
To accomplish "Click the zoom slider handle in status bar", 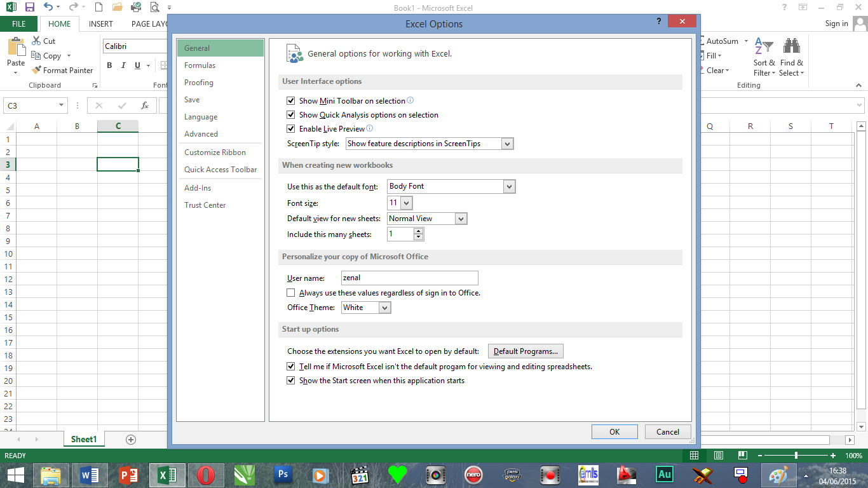I will (796, 456).
